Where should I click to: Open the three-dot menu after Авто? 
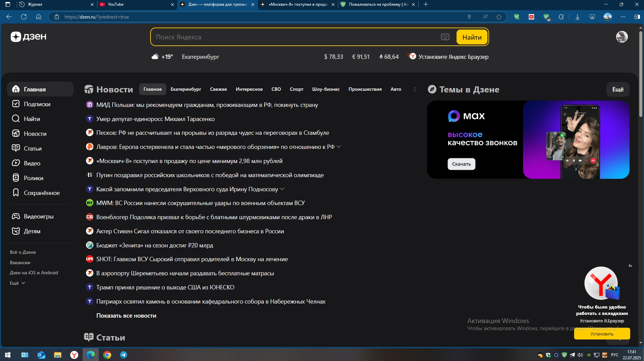pyautogui.click(x=415, y=89)
